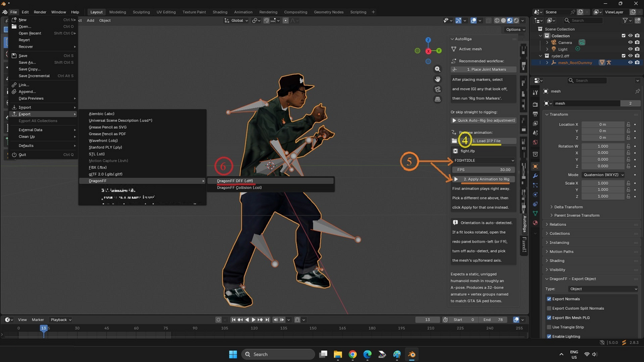Pin the properties editor with pin icon
The width and height of the screenshot is (644, 362).
(638, 91)
